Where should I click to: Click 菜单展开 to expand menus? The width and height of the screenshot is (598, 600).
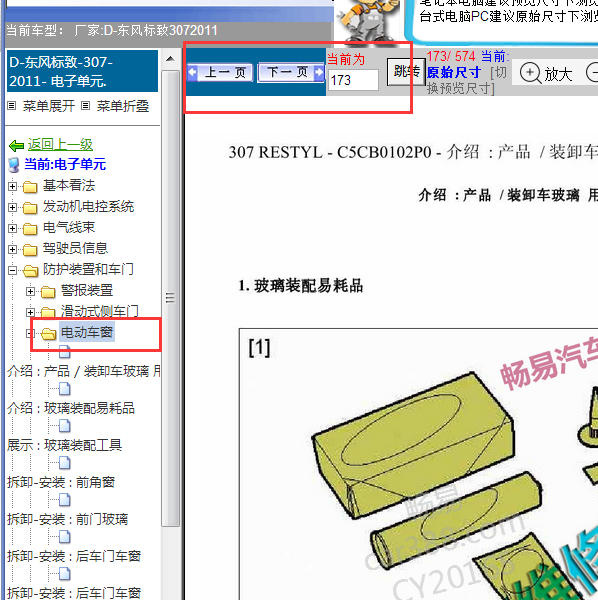49,106
